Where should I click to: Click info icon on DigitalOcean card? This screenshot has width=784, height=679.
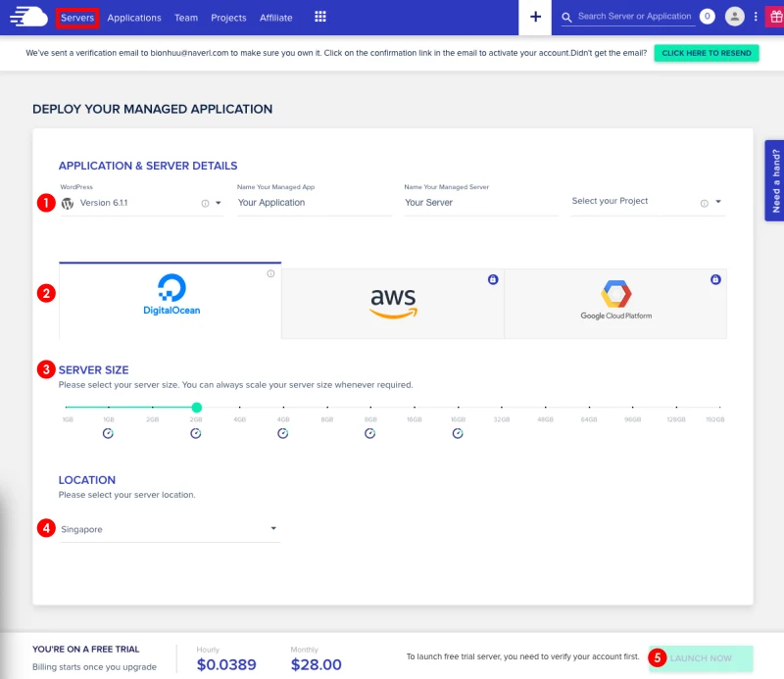270,273
